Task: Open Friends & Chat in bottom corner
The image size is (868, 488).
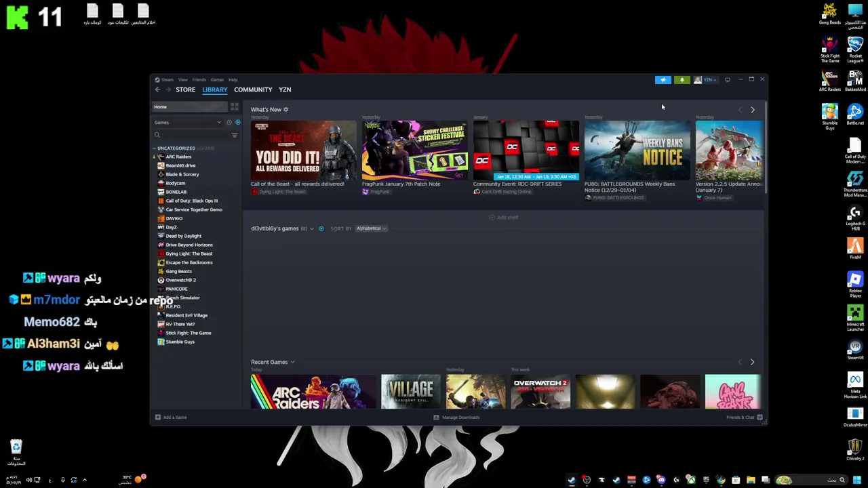Action: pyautogui.click(x=744, y=418)
